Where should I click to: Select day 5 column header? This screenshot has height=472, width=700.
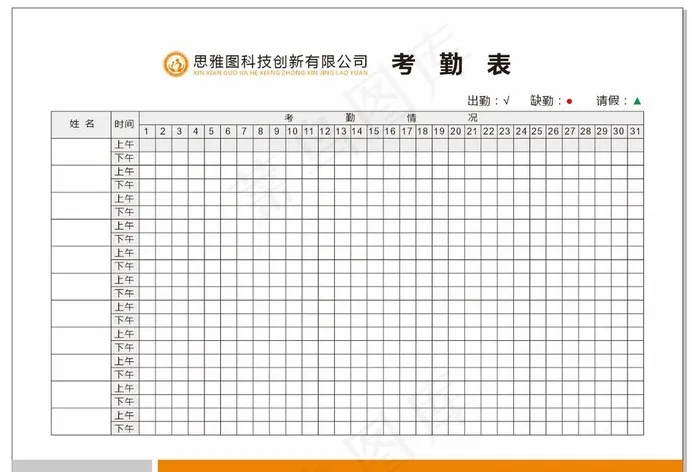[212, 131]
